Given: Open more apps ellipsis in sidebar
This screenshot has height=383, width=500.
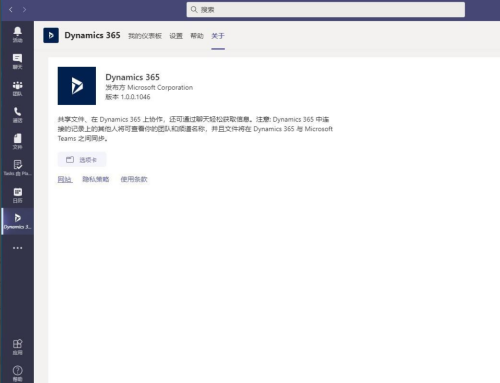Looking at the screenshot, I should pyautogui.click(x=17, y=248).
